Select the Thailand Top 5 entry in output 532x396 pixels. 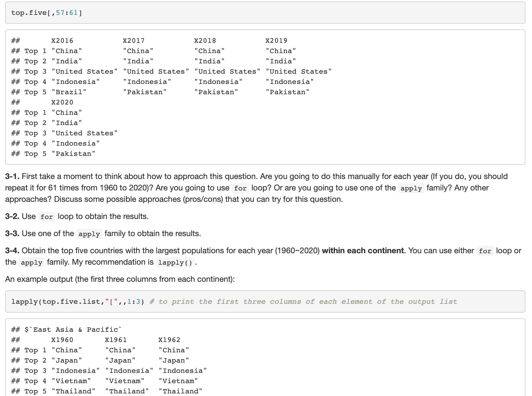(74, 391)
